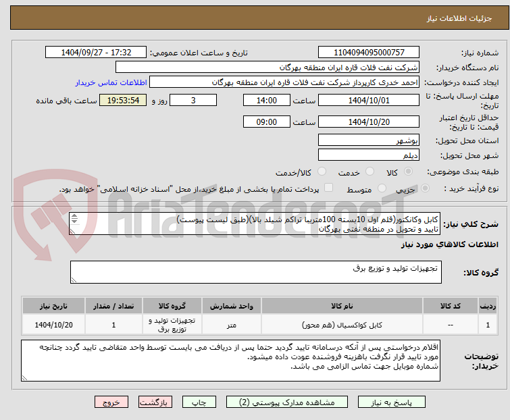Click the remaining days field showing 3

tap(193, 100)
